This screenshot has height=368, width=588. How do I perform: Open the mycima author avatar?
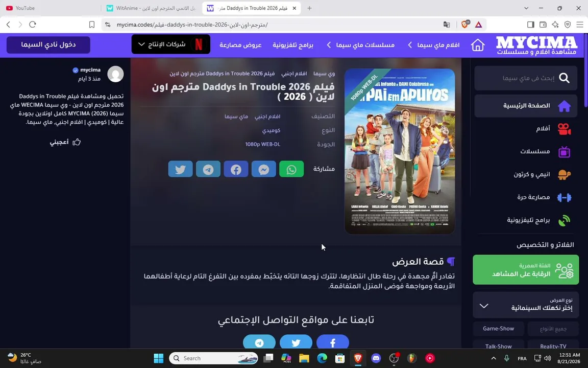(x=115, y=74)
